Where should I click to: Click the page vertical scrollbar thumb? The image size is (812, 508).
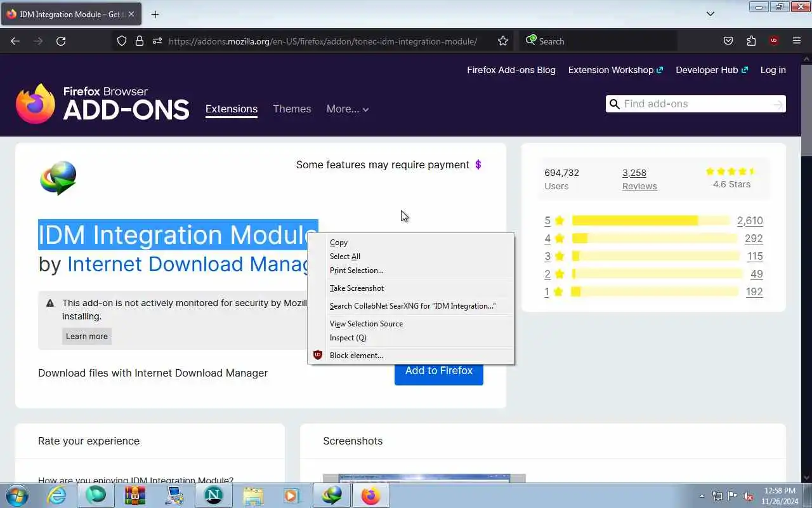click(x=806, y=109)
